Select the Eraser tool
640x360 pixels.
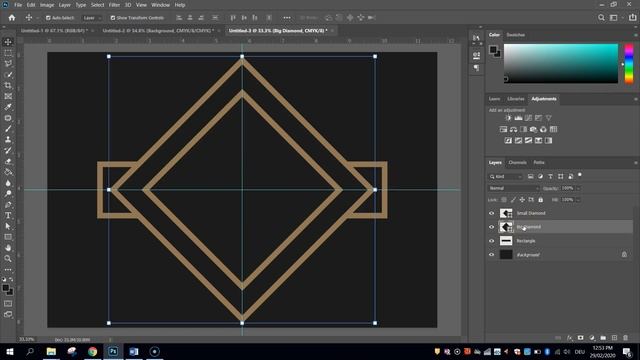8,161
